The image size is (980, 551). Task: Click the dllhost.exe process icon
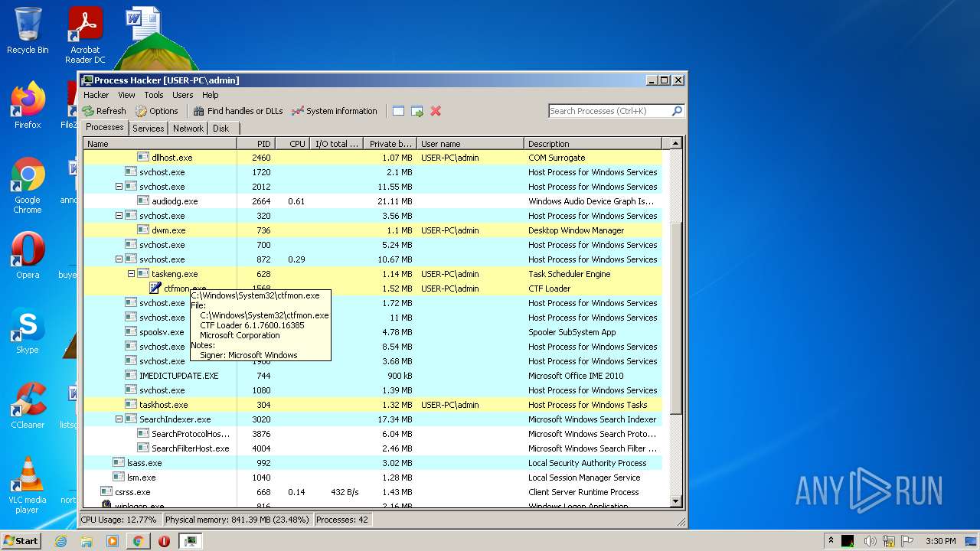[x=143, y=157]
